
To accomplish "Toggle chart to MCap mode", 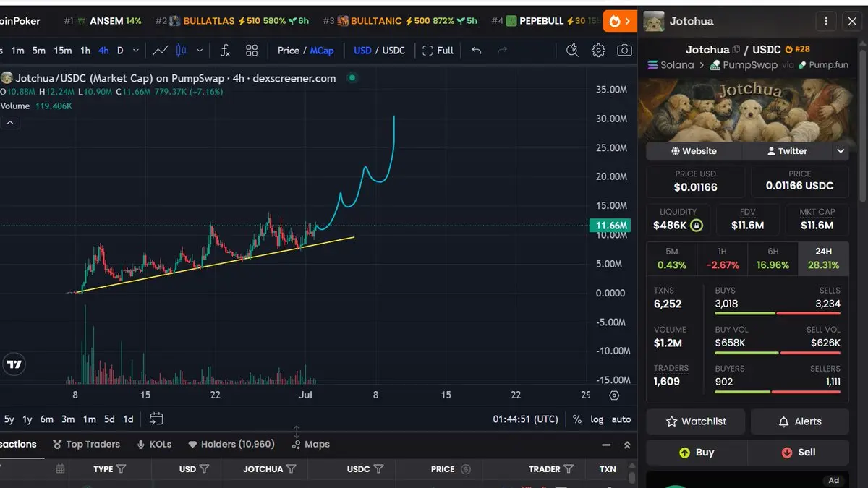I will 322,51.
